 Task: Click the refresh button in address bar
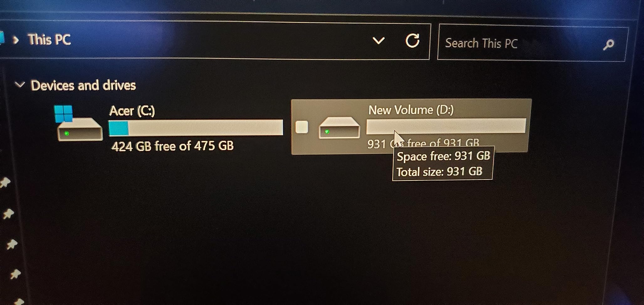pyautogui.click(x=412, y=40)
